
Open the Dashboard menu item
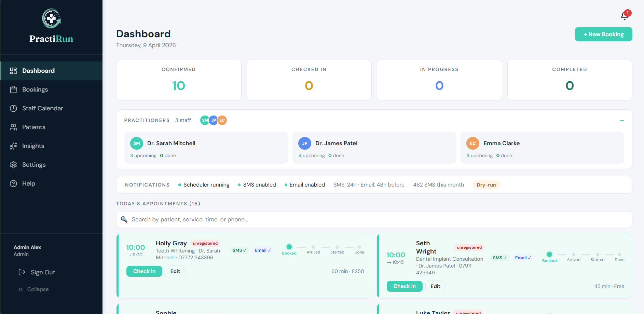(51, 71)
